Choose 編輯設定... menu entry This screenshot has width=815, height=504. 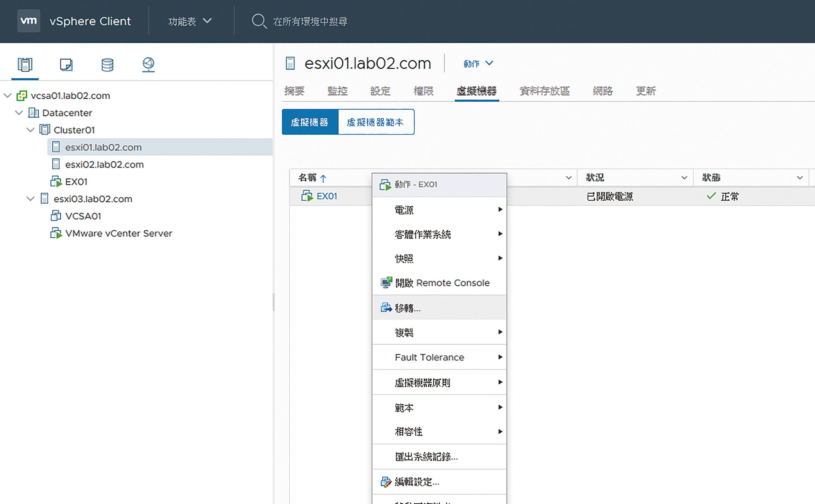click(439, 482)
